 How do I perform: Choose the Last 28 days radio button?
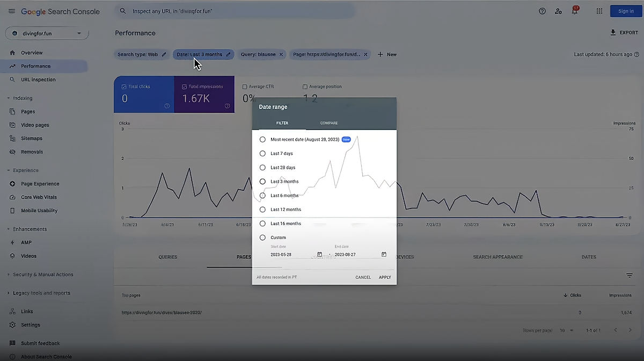262,168
